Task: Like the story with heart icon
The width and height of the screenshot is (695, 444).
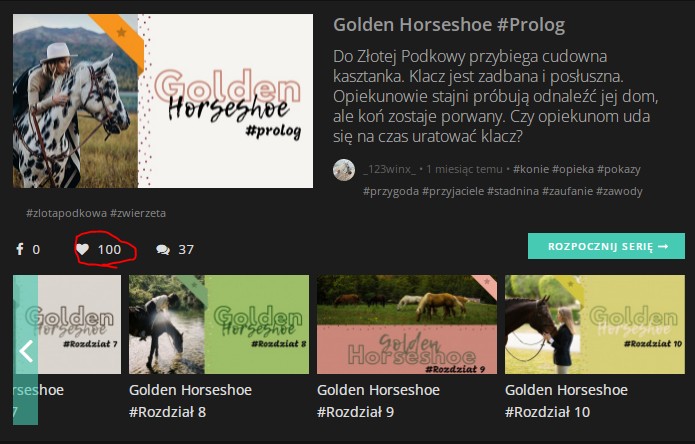Action: [82, 249]
